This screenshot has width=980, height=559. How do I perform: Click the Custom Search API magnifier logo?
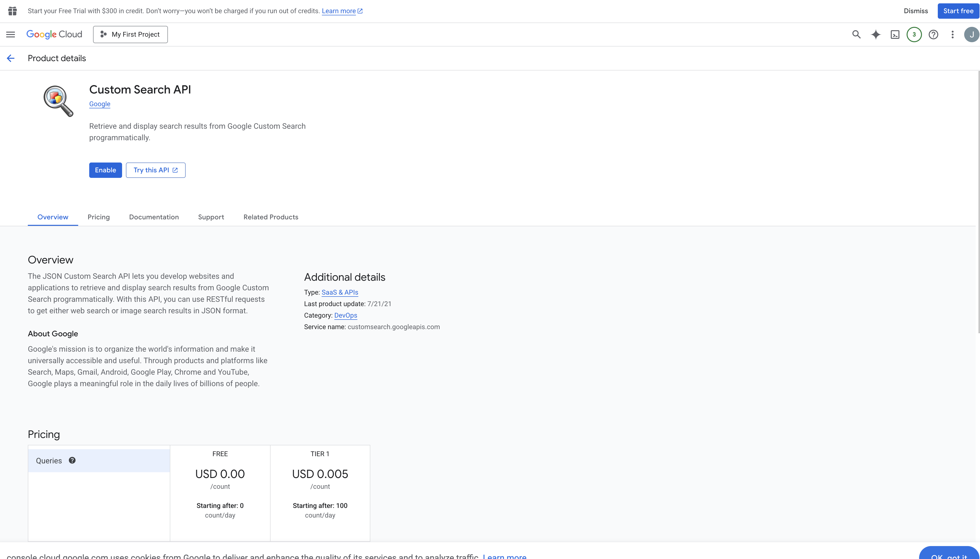pos(58,101)
